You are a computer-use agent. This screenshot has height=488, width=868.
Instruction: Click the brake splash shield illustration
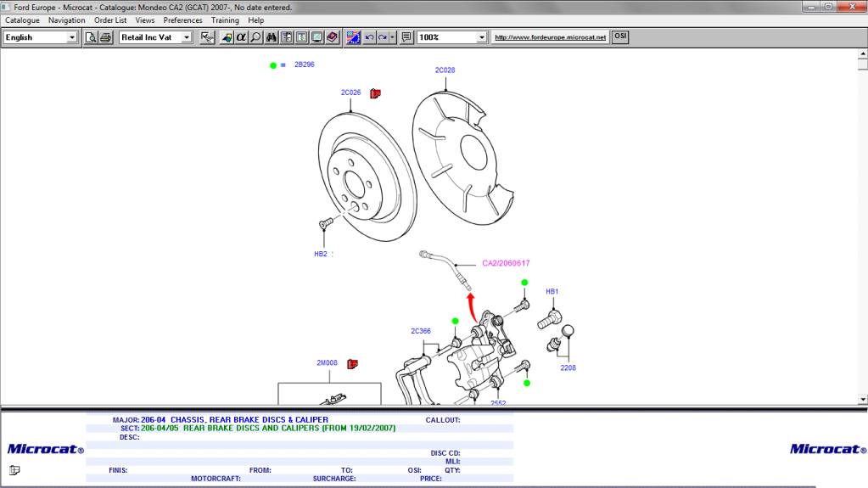point(462,159)
